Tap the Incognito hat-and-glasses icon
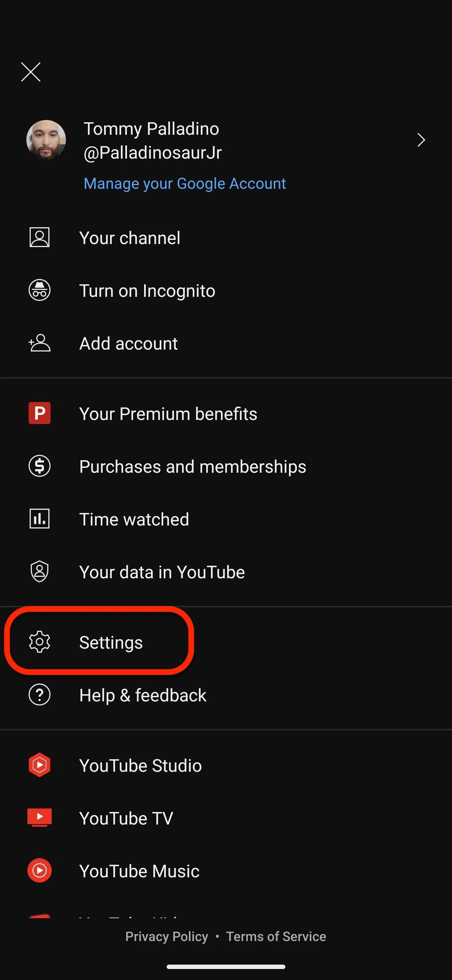 [x=40, y=290]
